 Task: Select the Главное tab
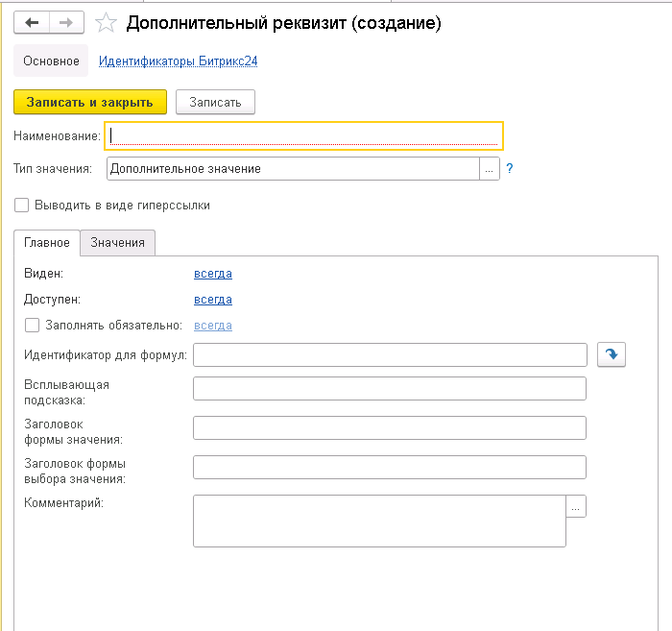click(x=46, y=243)
